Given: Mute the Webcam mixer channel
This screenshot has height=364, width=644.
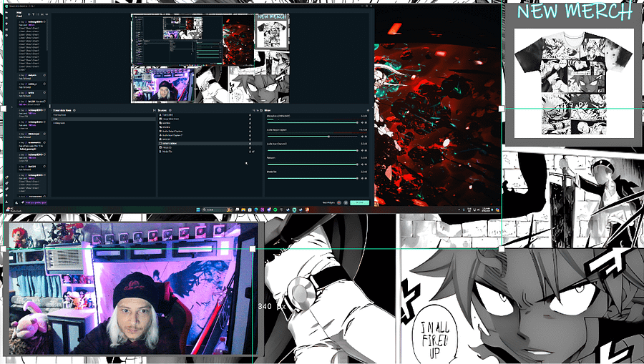Looking at the screenshot, I should (362, 164).
